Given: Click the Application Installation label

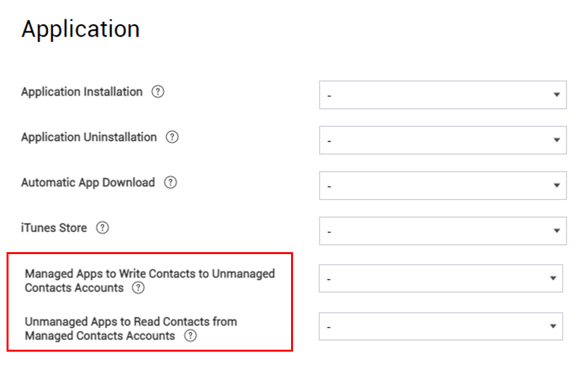Looking at the screenshot, I should 82,92.
